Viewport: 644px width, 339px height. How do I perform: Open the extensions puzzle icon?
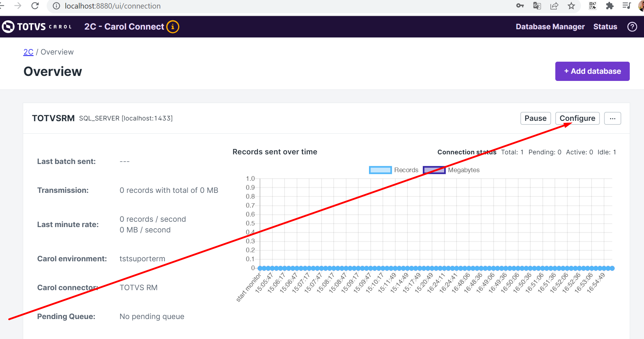pos(610,6)
